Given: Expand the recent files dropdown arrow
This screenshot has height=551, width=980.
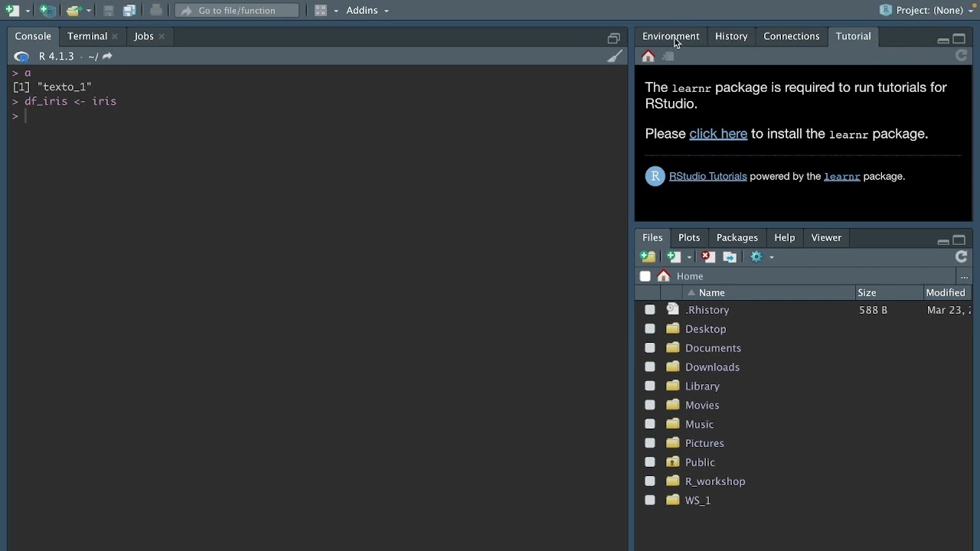Looking at the screenshot, I should tap(88, 11).
